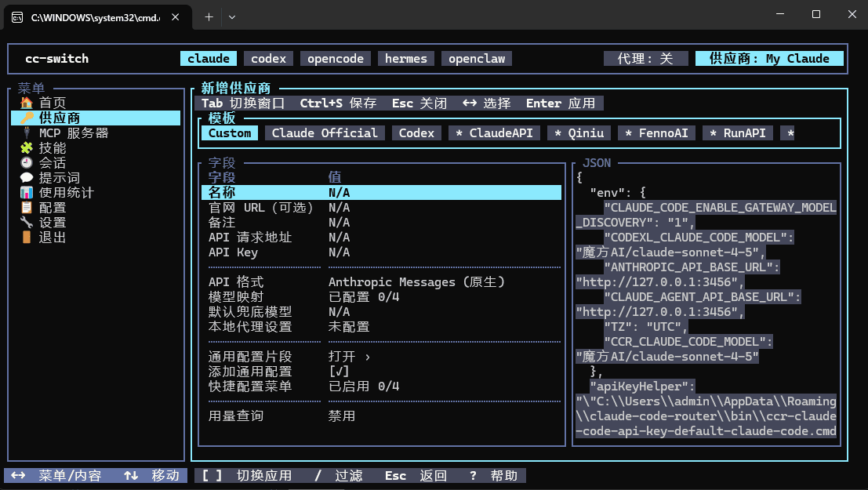Click the key icon beside 供应商
Viewport: 868px width, 490px height.
[x=27, y=118]
